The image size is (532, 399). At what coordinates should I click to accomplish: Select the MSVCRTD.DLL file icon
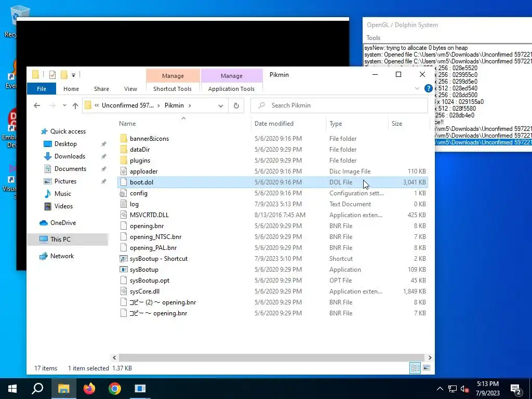tap(124, 215)
